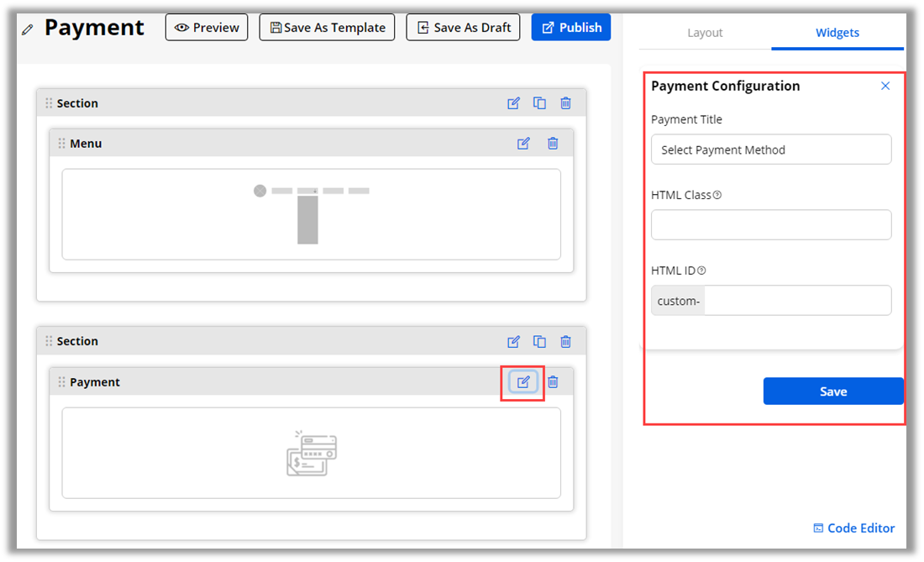This screenshot has height=562, width=924.
Task: Duplicate the first Section block
Action: point(539,103)
